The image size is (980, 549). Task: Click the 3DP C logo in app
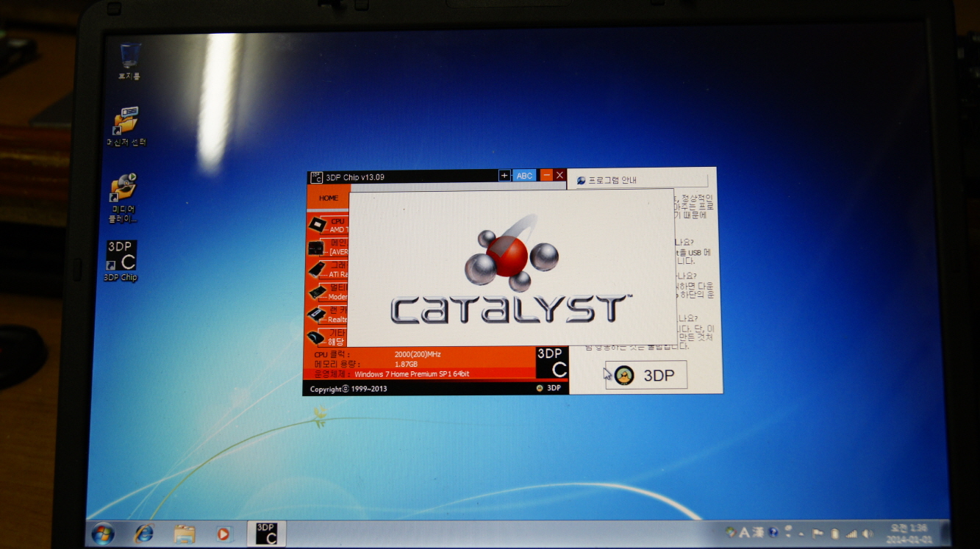[551, 362]
